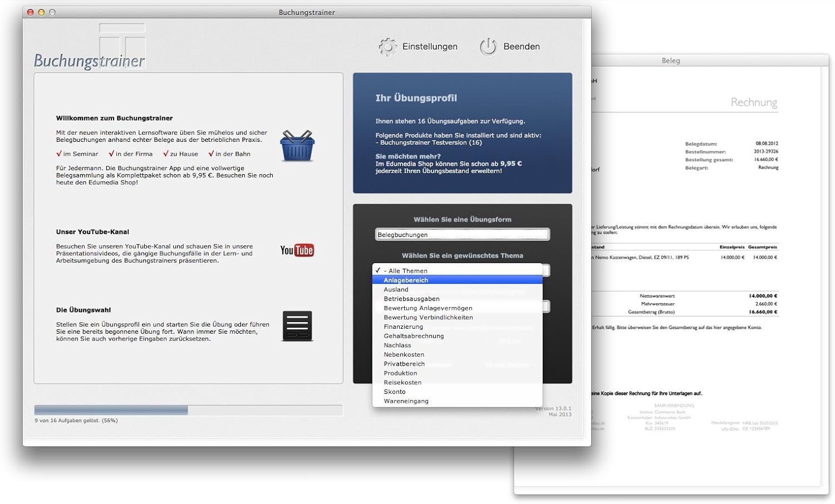
Task: Click the Beenden text label
Action: [x=521, y=47]
